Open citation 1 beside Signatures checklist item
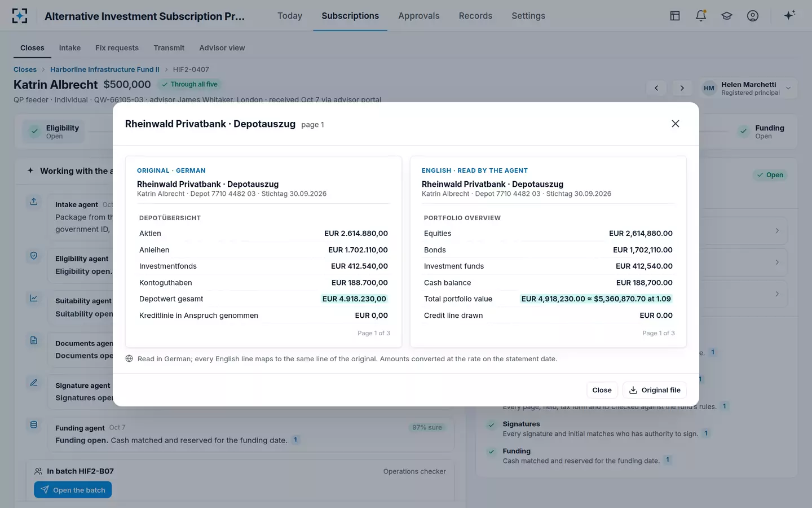Viewport: 812px width, 508px height. pos(706,433)
